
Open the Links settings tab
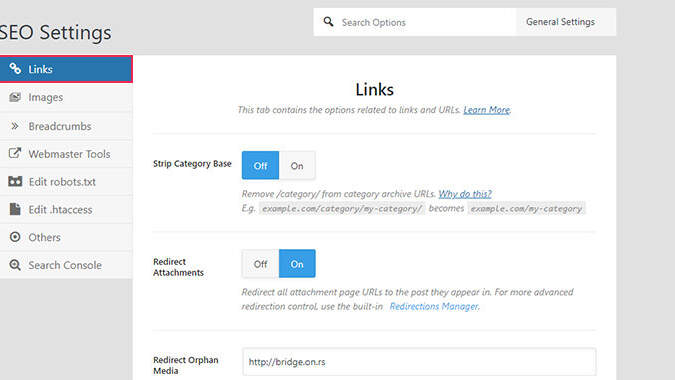pyautogui.click(x=66, y=69)
